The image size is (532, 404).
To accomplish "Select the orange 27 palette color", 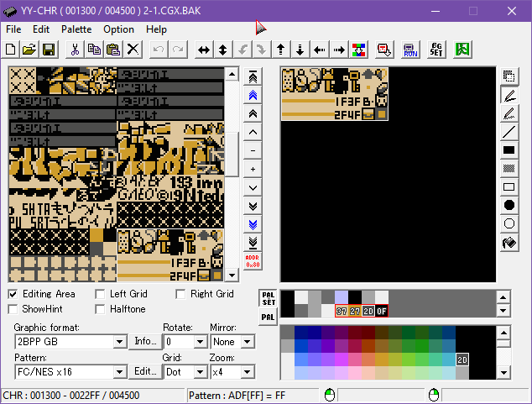I will 355,312.
